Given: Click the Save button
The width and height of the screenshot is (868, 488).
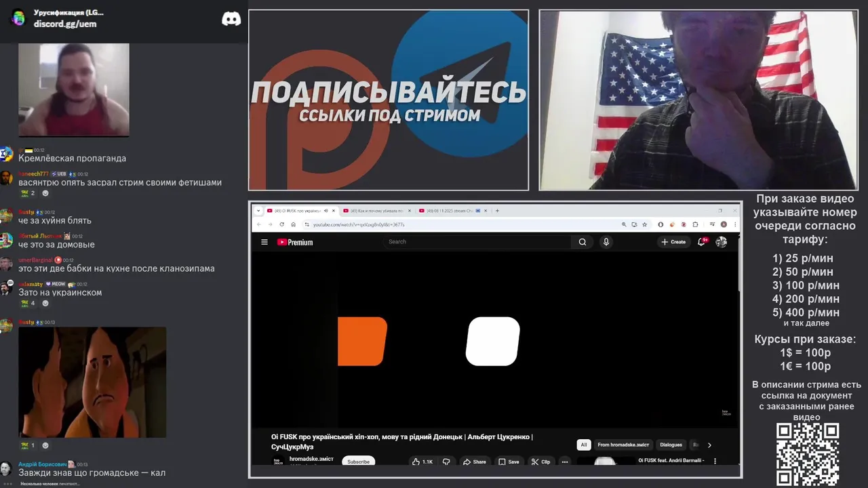Looking at the screenshot, I should tap(509, 462).
